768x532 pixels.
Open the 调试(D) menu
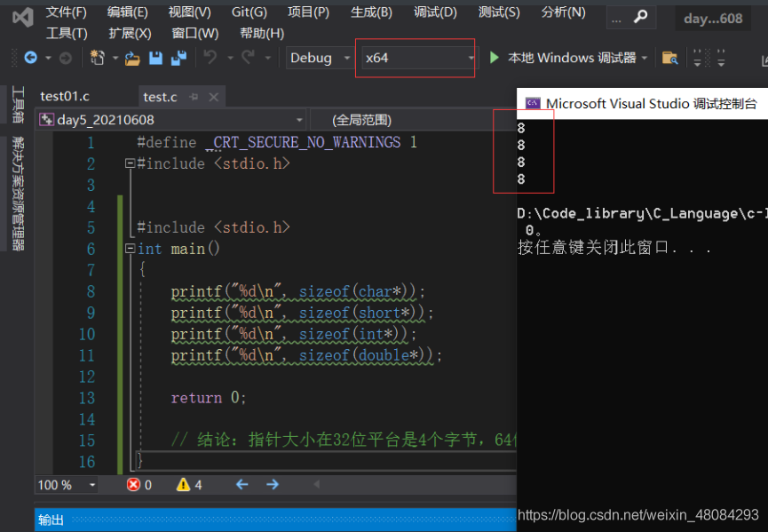coord(435,12)
